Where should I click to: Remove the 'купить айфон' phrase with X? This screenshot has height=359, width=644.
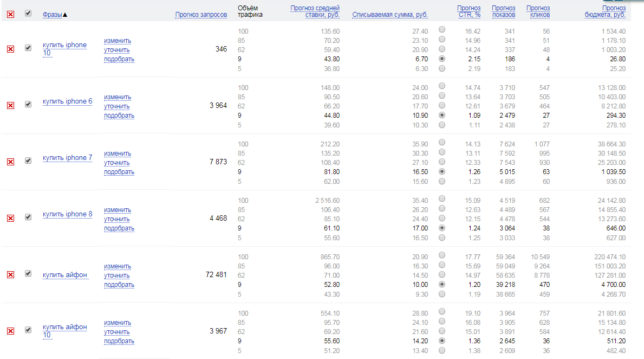(10, 275)
